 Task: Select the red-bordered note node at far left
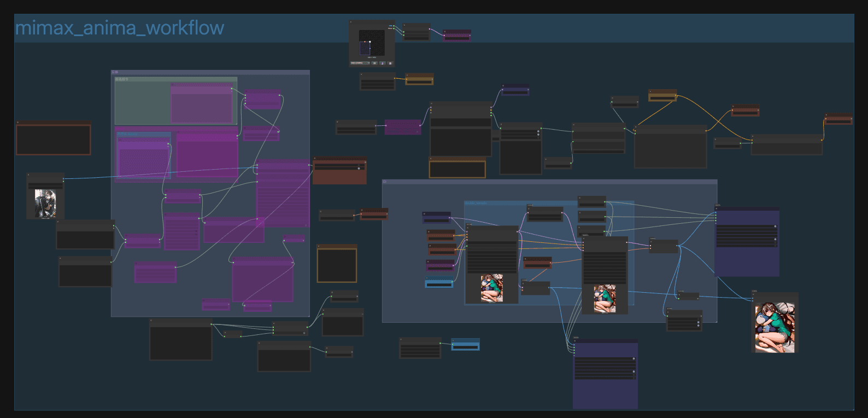tap(54, 138)
